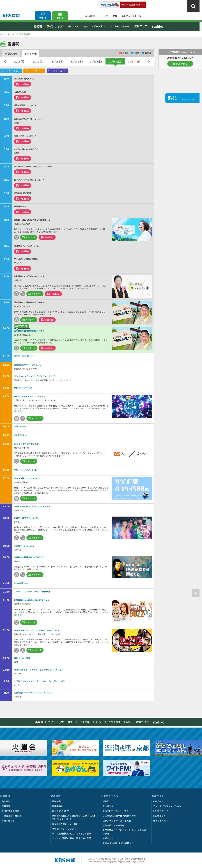Open X icon for キョートリアル！

pos(23,650)
